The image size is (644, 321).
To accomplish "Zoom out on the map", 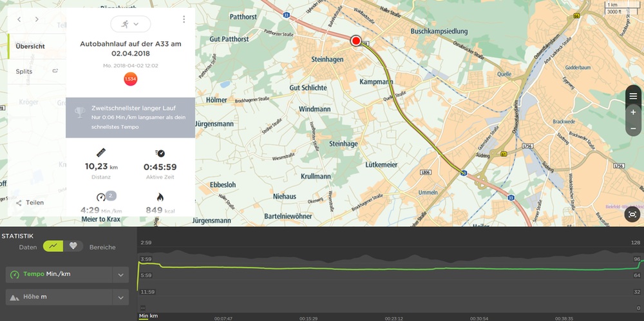I will click(x=633, y=128).
